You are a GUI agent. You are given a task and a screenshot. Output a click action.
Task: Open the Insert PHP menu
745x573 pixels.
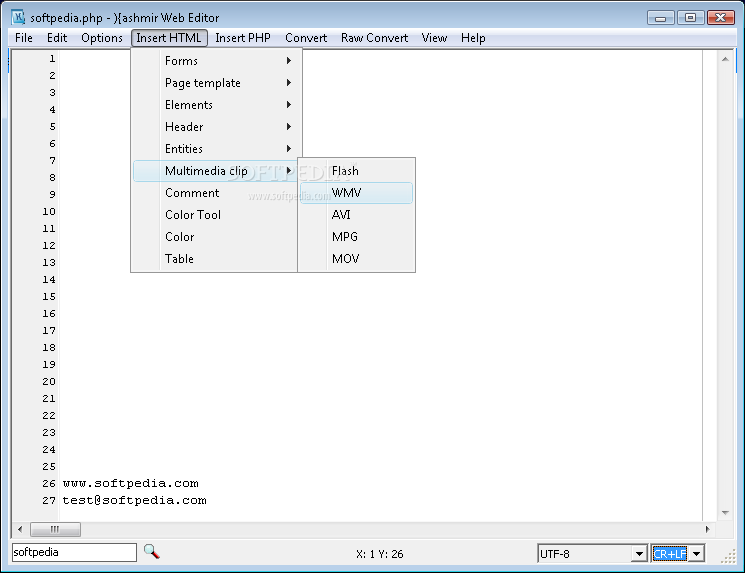(x=243, y=38)
